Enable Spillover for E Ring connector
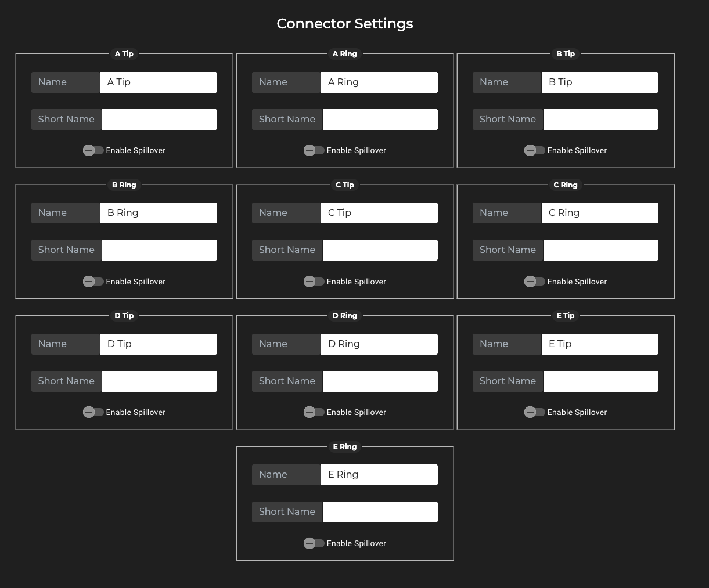Viewport: 709px width, 588px height. pyautogui.click(x=314, y=543)
